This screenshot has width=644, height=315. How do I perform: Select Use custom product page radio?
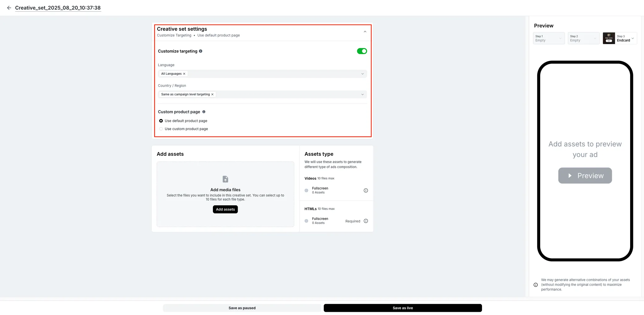tap(161, 129)
